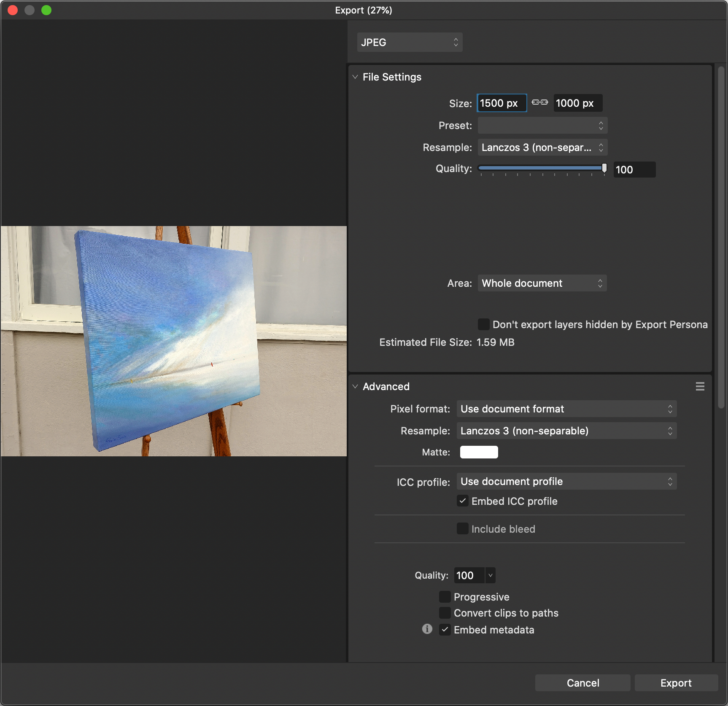This screenshot has height=706, width=728.
Task: Click the info icon beside Embed metadata
Action: pyautogui.click(x=427, y=629)
